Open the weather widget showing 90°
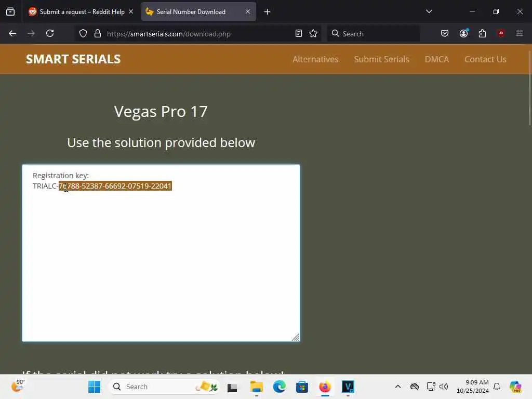 coord(18,386)
